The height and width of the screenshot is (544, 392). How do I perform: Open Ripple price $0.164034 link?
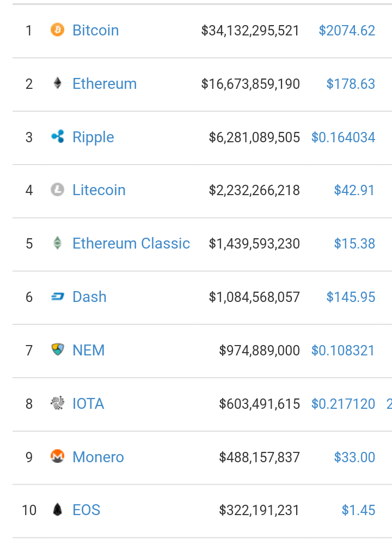point(343,137)
